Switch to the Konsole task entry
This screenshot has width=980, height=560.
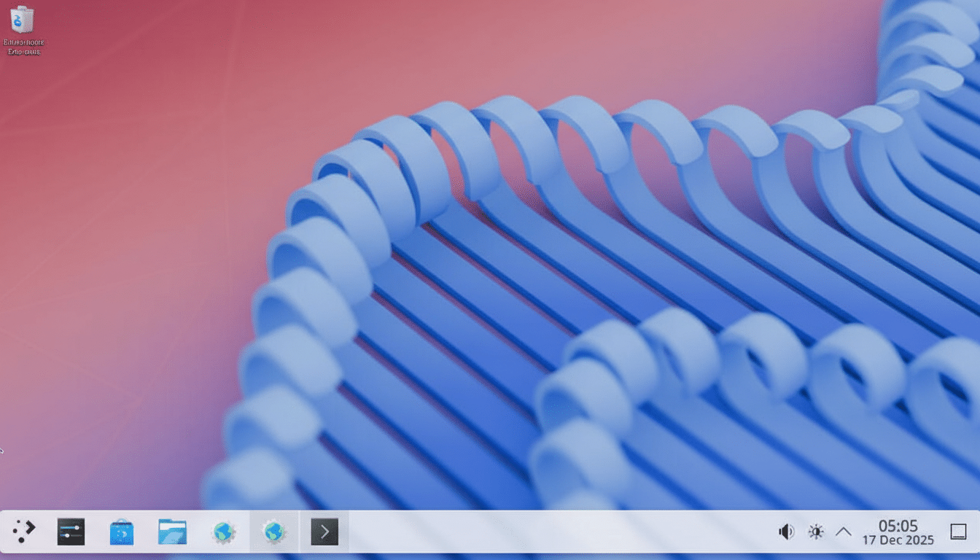pos(324,532)
